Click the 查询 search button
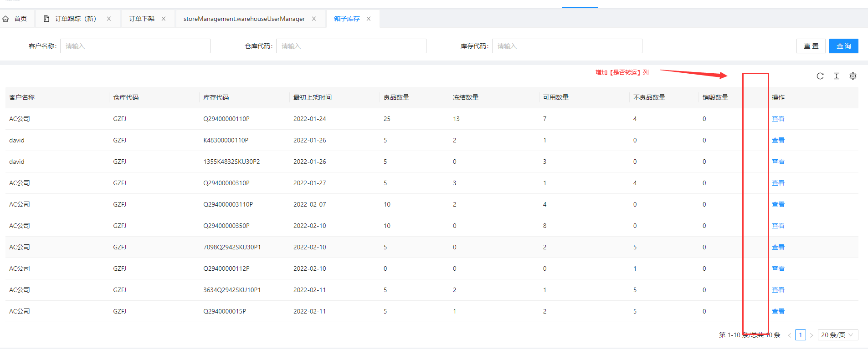 pos(843,46)
